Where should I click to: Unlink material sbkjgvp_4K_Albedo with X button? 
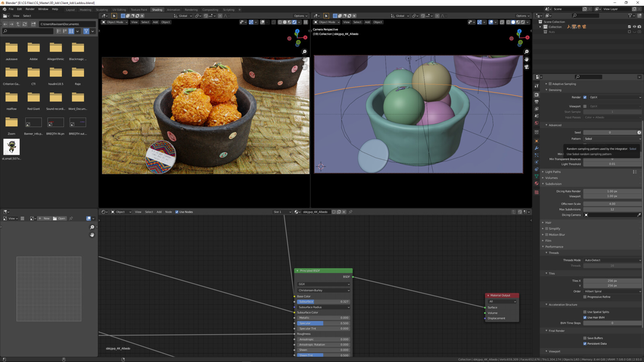344,212
